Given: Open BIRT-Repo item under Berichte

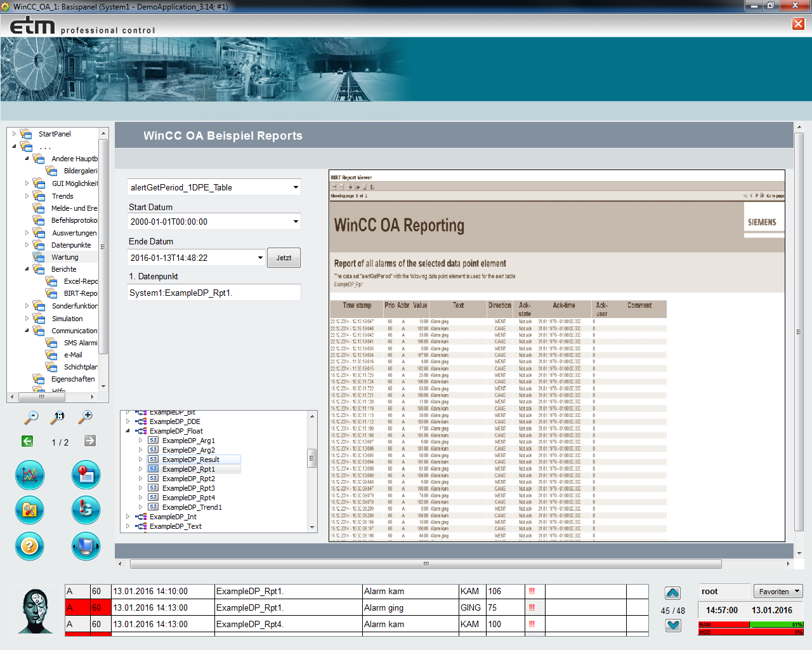Looking at the screenshot, I should 80,293.
